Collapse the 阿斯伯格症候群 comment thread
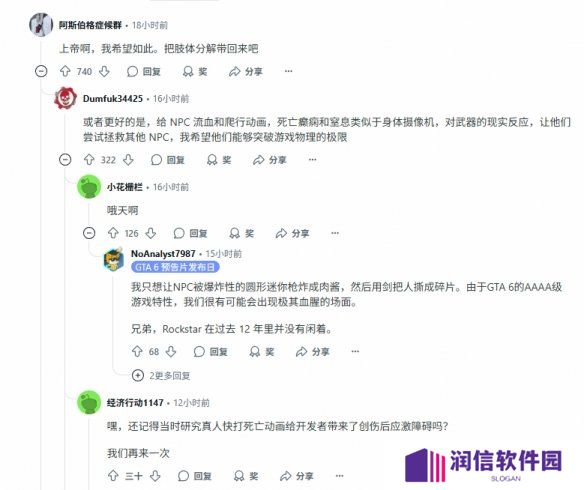 [41, 71]
